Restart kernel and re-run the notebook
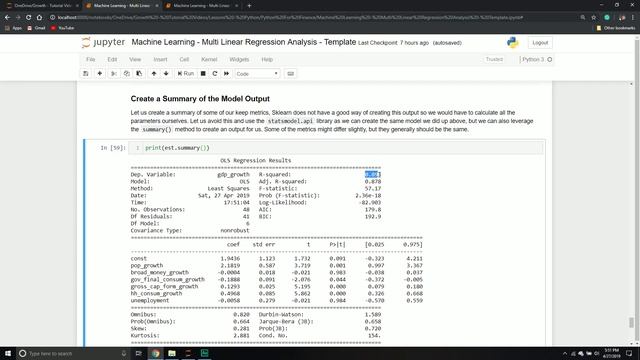The height and width of the screenshot is (360, 640). coord(227,73)
